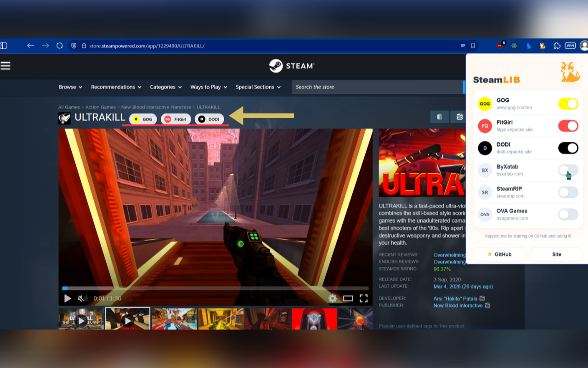Viewport: 588px width, 368px height.
Task: Open the ad blocker extension with badge 6
Action: (x=500, y=46)
